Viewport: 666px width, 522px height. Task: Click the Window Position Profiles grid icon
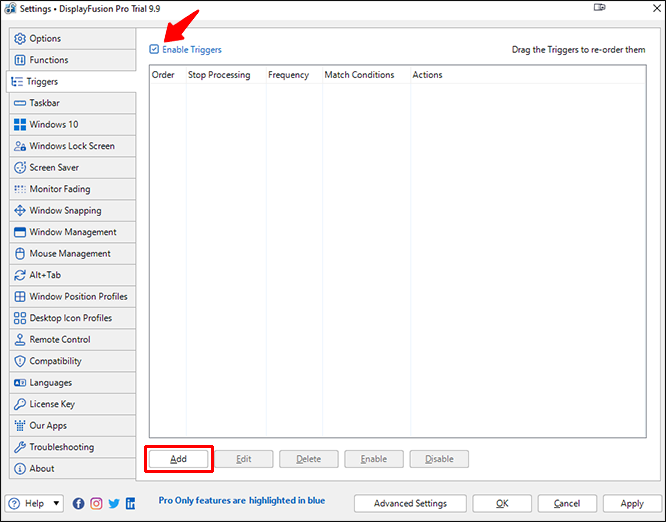(x=20, y=296)
